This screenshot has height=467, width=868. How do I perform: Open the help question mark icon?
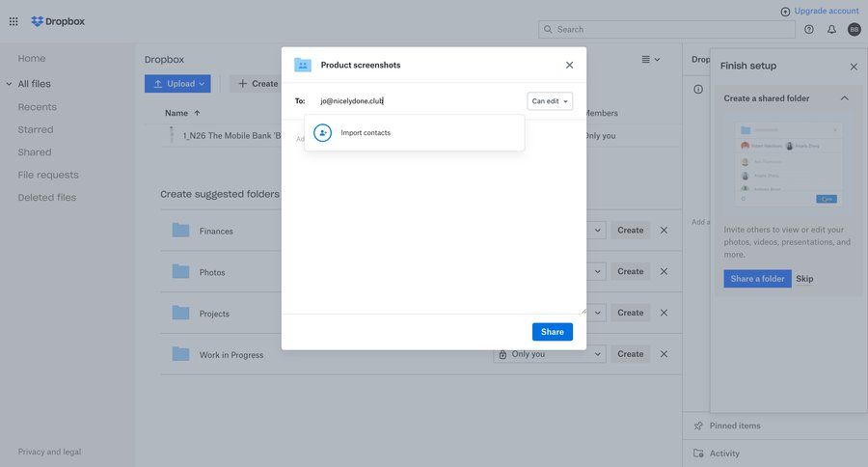click(x=809, y=29)
